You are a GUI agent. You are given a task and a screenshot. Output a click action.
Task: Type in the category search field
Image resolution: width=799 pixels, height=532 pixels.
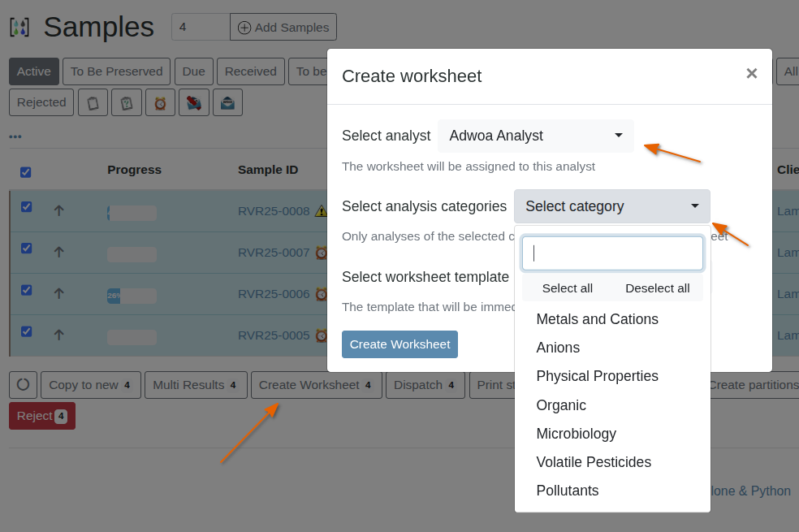pos(611,253)
